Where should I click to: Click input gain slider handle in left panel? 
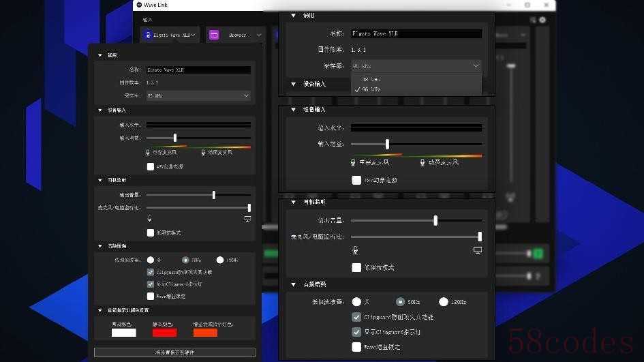click(175, 138)
